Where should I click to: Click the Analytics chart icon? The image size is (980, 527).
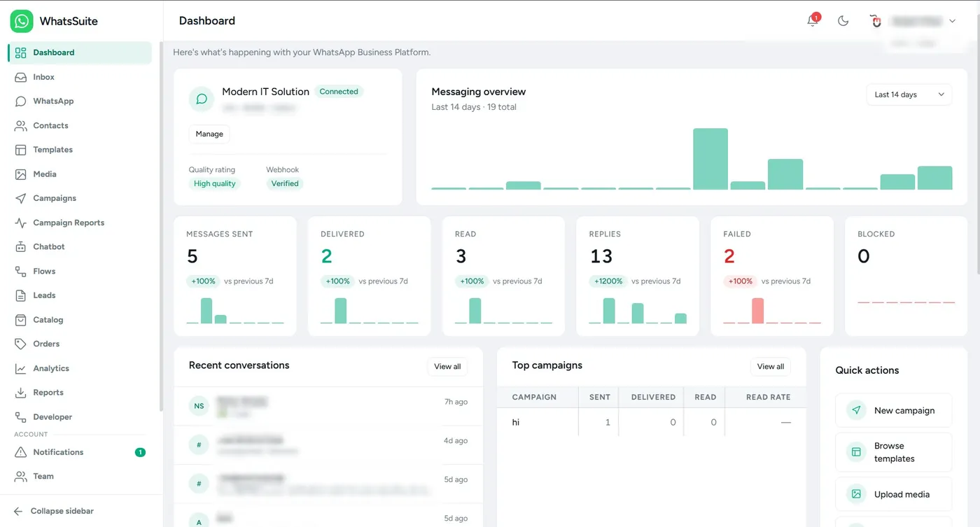(x=21, y=368)
